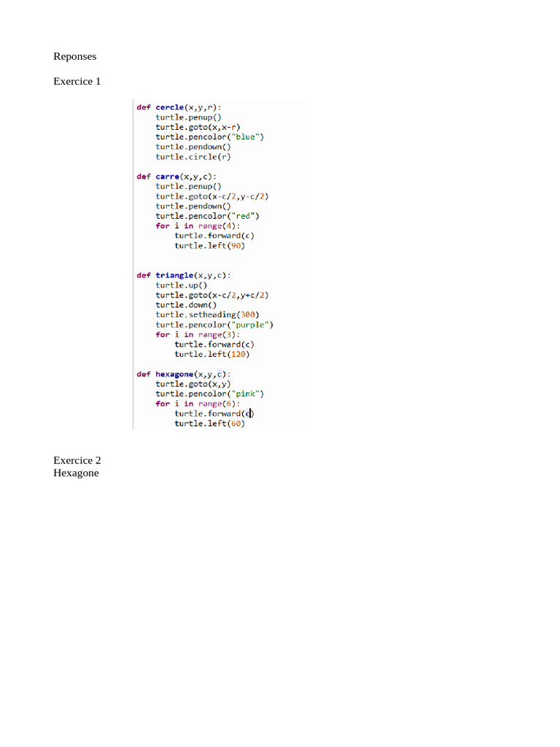Viewport: 560px width, 747px height.
Task: Click the turtle.goto(x,x-r) line
Action: 198,127
